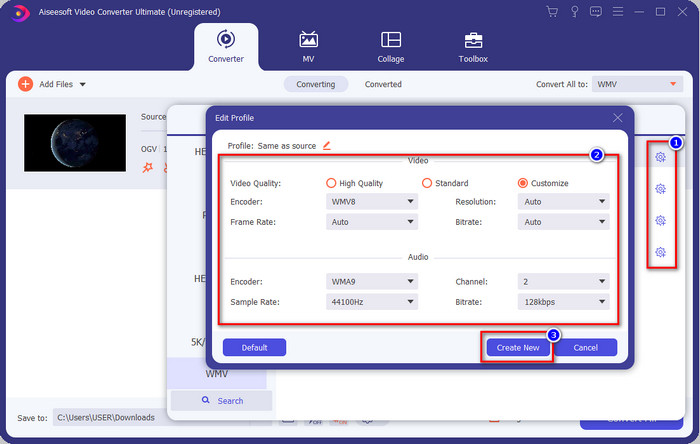This screenshot has width=700, height=444.
Task: Open the Resolution dropdown
Action: [563, 202]
